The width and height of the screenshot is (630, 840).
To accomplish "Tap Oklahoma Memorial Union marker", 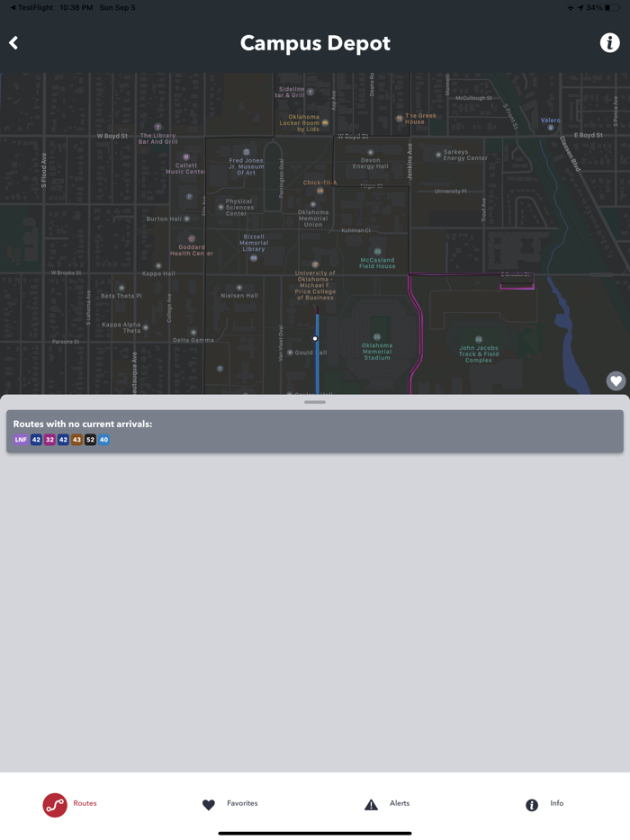I will (313, 204).
